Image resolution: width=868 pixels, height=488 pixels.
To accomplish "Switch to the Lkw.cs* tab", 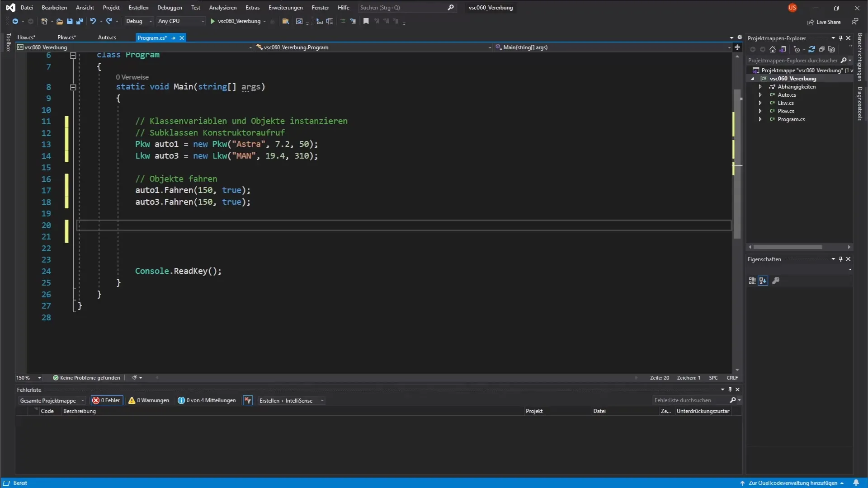I will point(26,38).
